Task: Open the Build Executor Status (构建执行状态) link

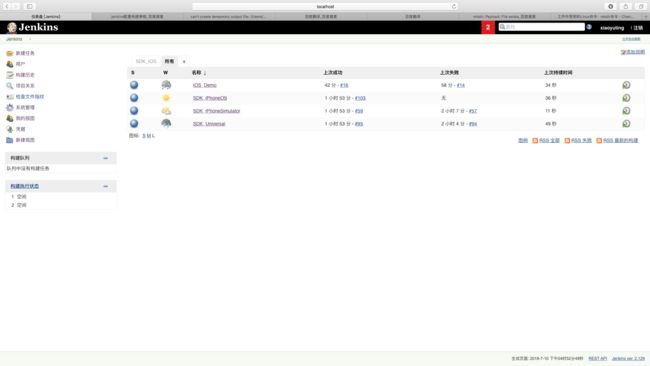Action: pyautogui.click(x=24, y=186)
